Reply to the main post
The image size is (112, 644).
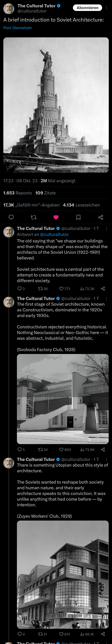[11, 217]
